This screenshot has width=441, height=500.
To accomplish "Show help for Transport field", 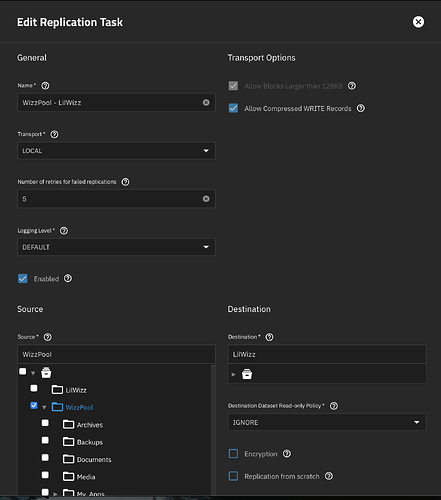I will pos(54,134).
